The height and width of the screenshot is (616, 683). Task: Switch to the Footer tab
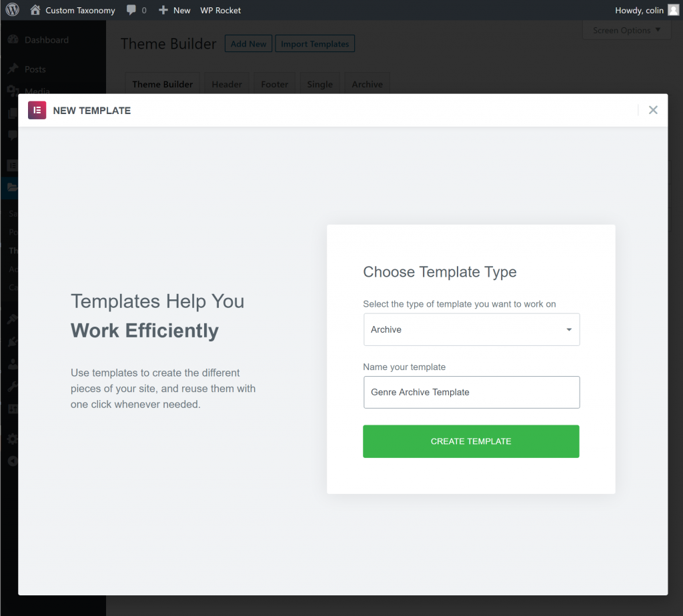point(274,84)
